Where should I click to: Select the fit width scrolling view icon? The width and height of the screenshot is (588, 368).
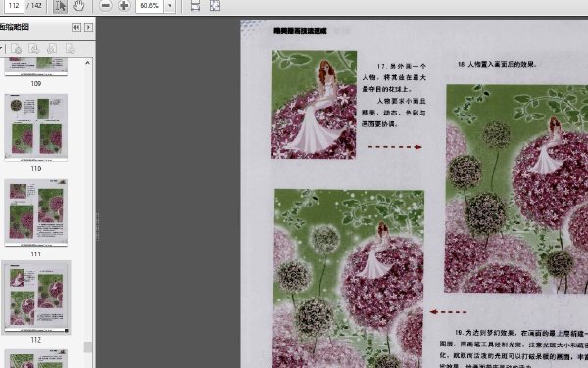tap(195, 6)
